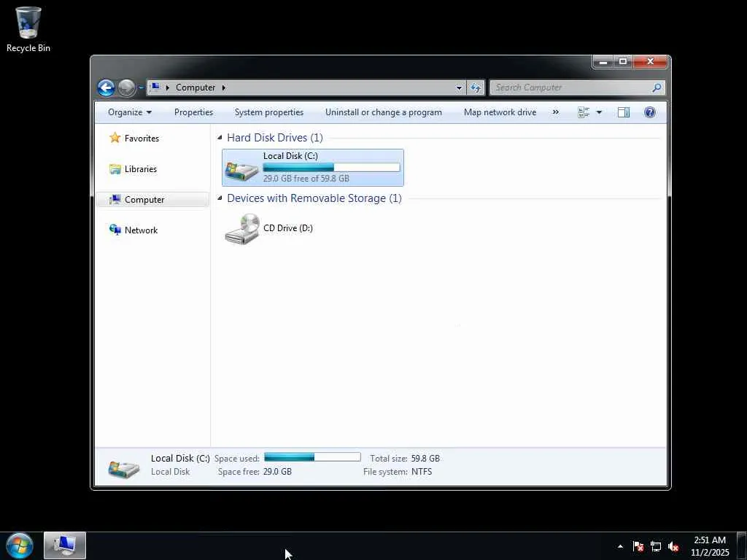This screenshot has width=747, height=560.
Task: Show hidden tray icons arrow
Action: (x=620, y=546)
